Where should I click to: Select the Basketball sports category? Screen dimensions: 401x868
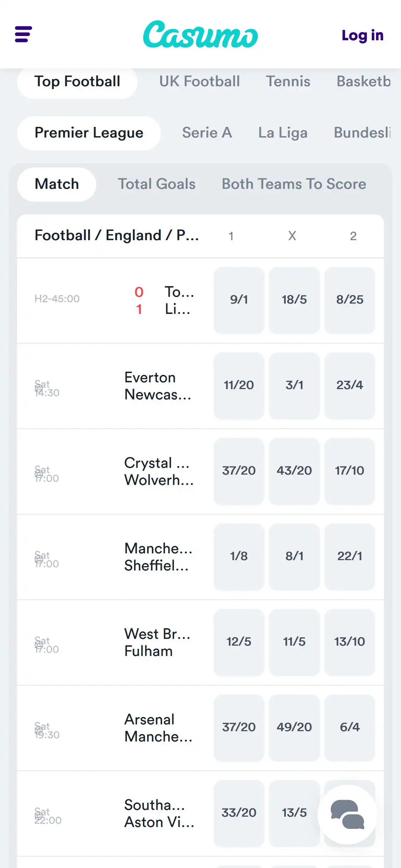[x=364, y=82]
